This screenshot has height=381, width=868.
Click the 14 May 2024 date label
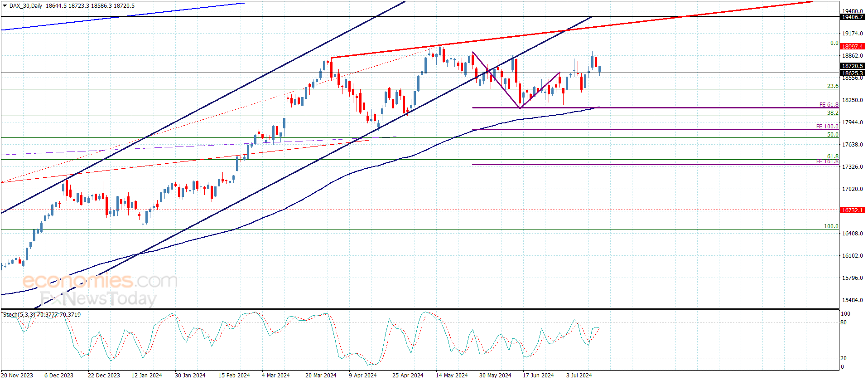coord(452,375)
